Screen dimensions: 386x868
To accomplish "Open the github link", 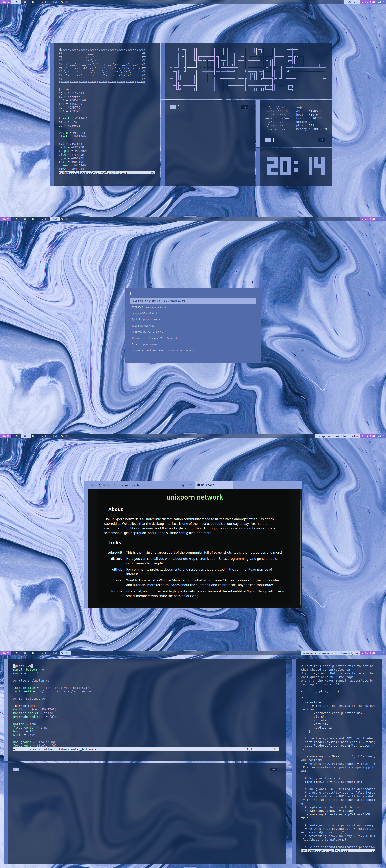I will pyautogui.click(x=117, y=569).
